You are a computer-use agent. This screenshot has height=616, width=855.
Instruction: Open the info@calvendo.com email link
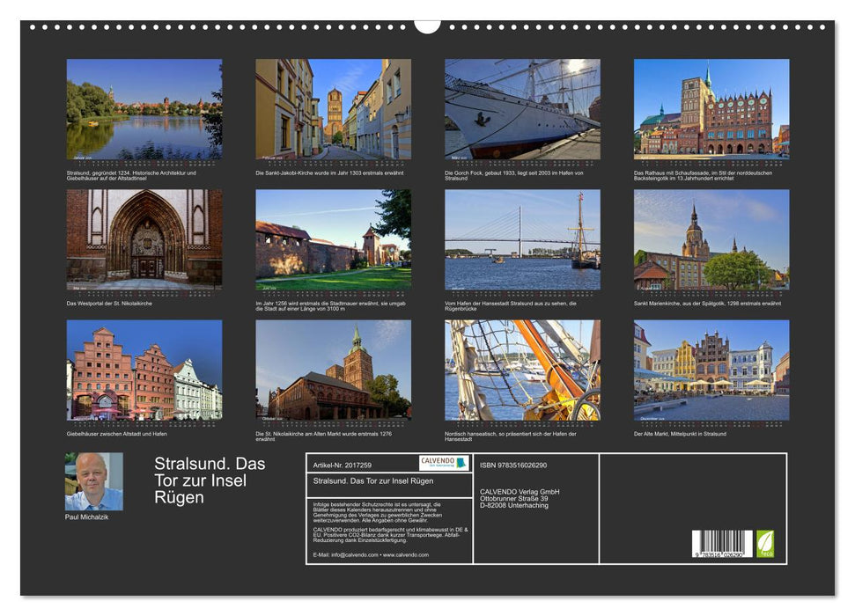352,557
